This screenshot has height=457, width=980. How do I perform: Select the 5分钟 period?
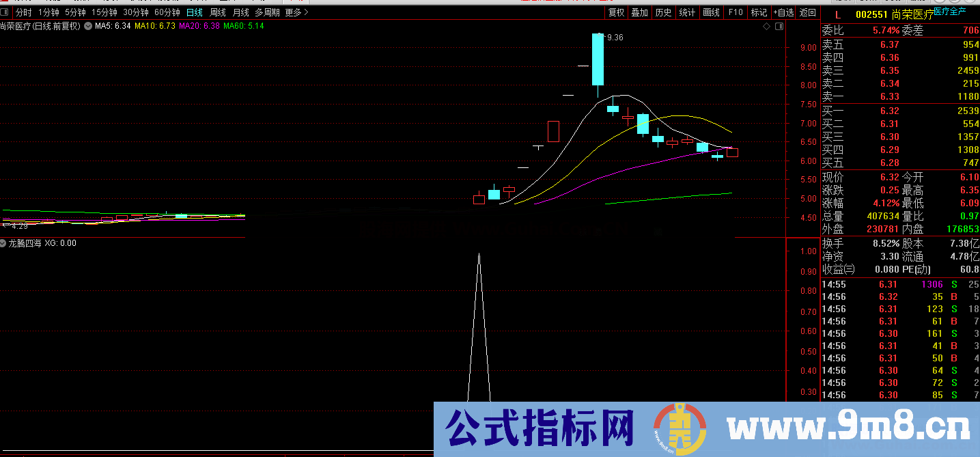click(75, 12)
